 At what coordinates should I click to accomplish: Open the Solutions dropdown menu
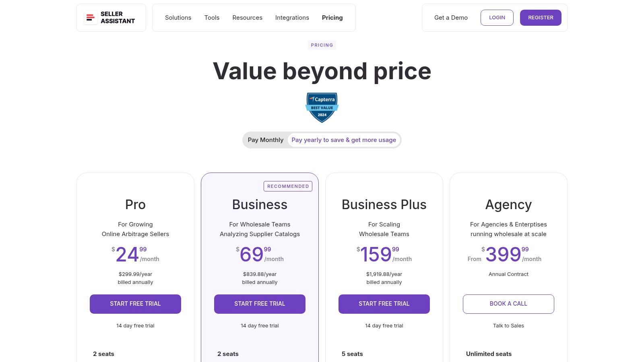coord(178,18)
